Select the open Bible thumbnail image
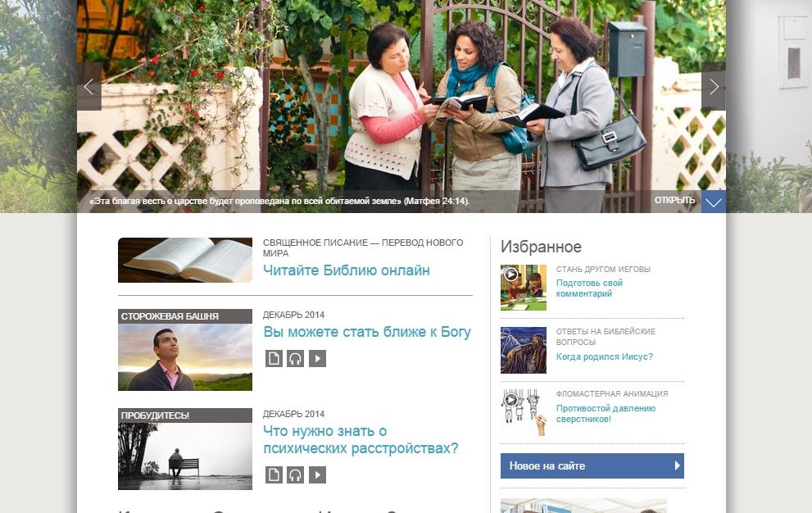 (185, 260)
